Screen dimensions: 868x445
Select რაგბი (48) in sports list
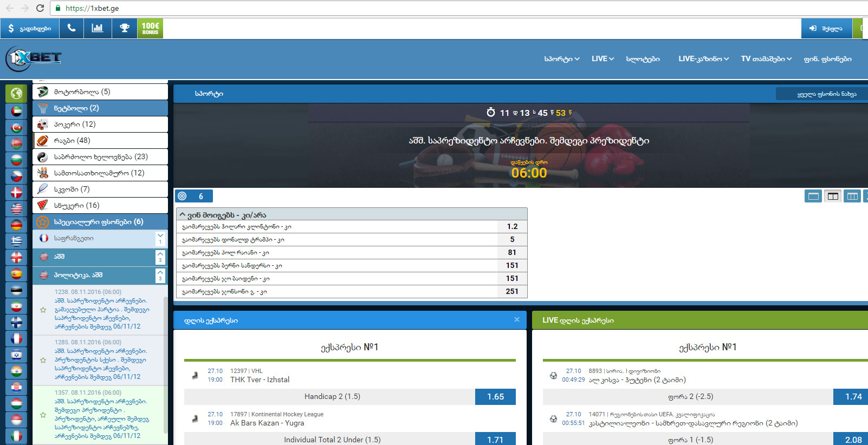100,141
